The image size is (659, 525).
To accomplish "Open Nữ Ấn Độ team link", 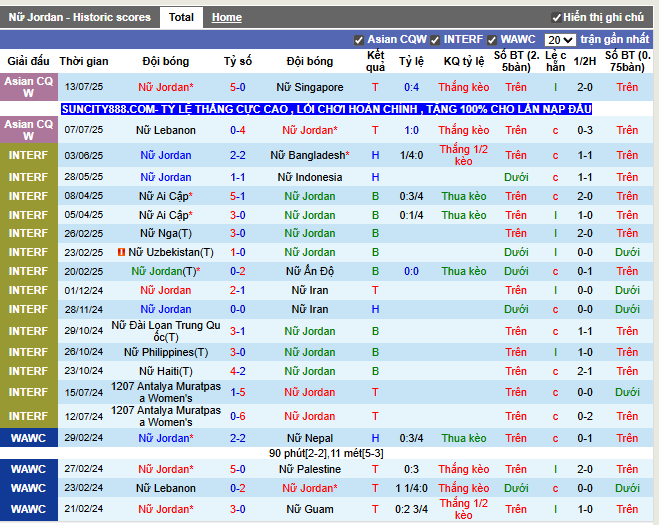I will 310,271.
